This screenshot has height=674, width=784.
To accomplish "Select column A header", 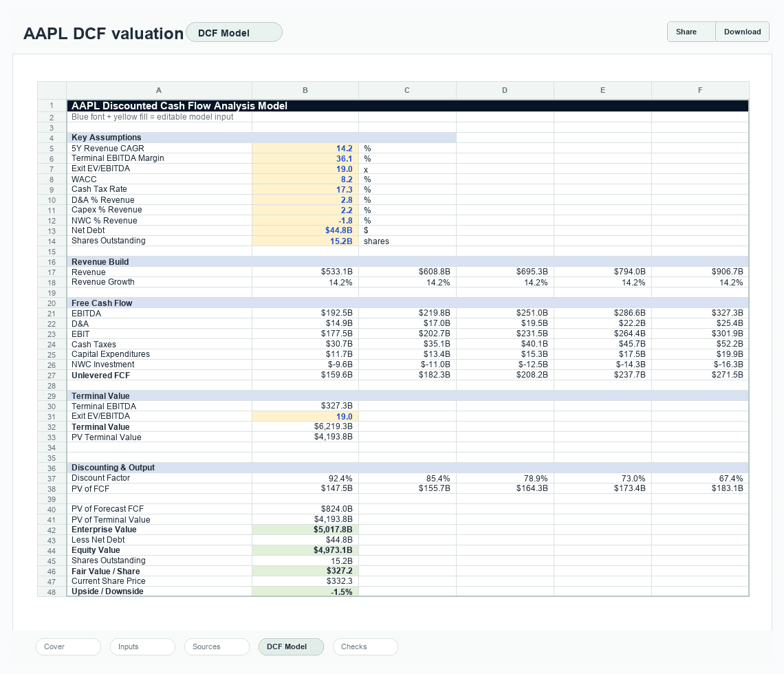I will (x=159, y=91).
